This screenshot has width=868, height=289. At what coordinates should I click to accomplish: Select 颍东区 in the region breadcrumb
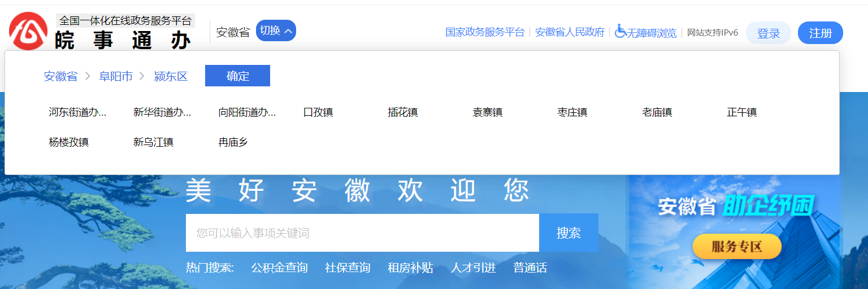pyautogui.click(x=171, y=76)
